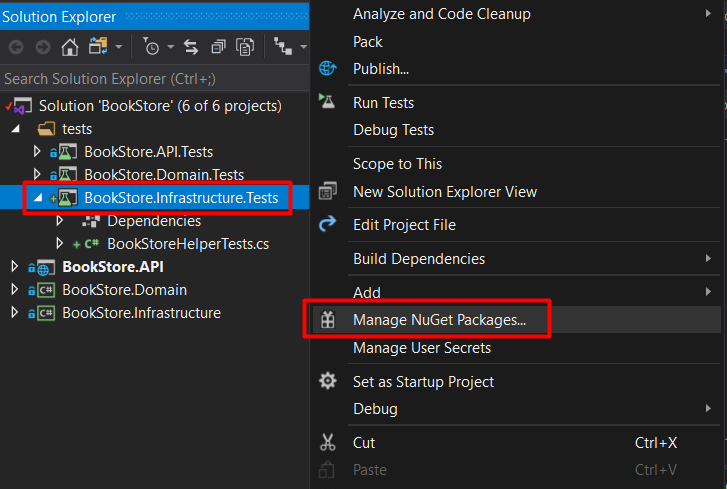727x489 pixels.
Task: Expand the BookStore.Domain project node
Action: click(15, 290)
